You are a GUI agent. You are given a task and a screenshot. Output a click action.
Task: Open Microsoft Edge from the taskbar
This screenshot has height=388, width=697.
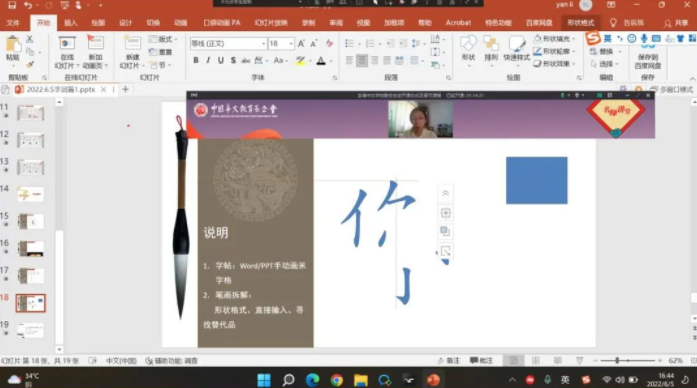click(312, 380)
